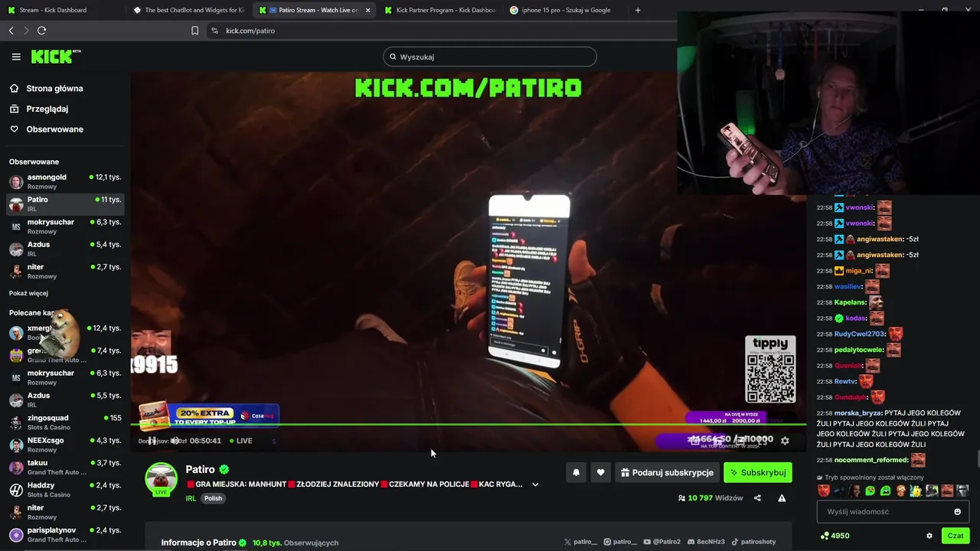
Task: Open video player settings gear
Action: pos(785,441)
